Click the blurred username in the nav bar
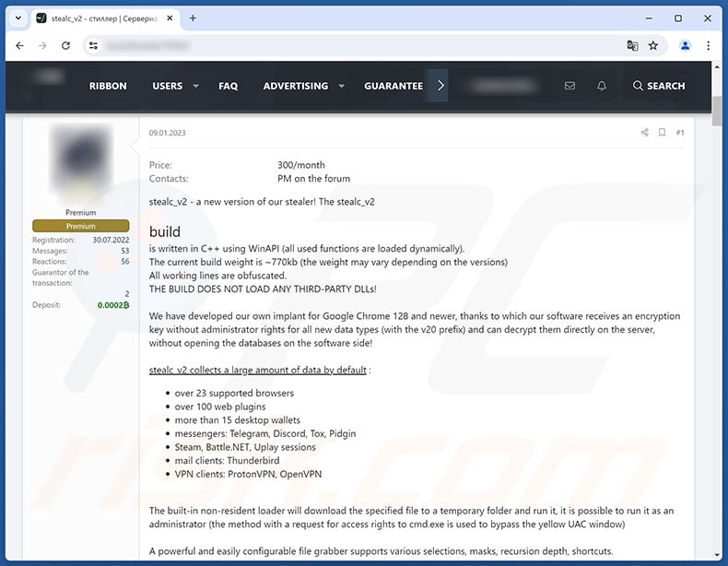 click(x=504, y=86)
